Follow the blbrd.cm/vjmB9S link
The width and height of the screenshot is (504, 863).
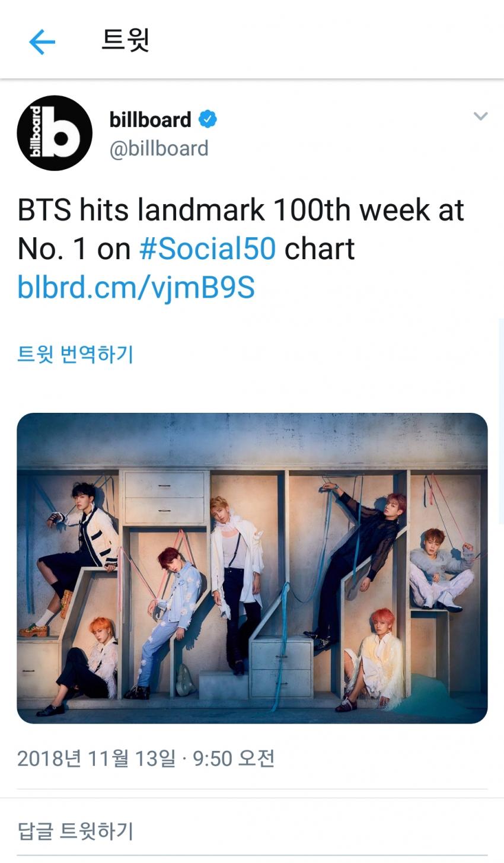click(136, 288)
